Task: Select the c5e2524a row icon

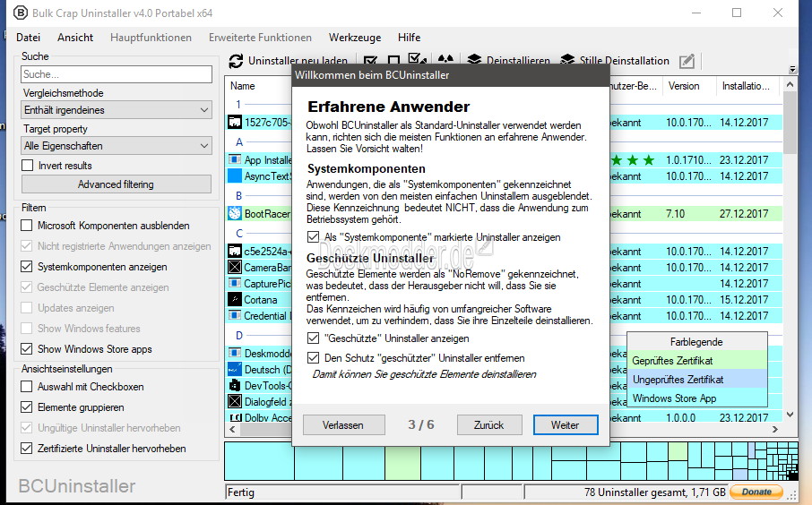Action: 235,252
